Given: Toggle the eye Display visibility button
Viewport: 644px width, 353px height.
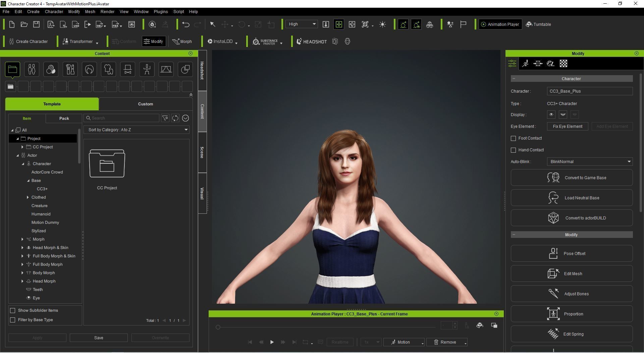Looking at the screenshot, I should pyautogui.click(x=551, y=115).
